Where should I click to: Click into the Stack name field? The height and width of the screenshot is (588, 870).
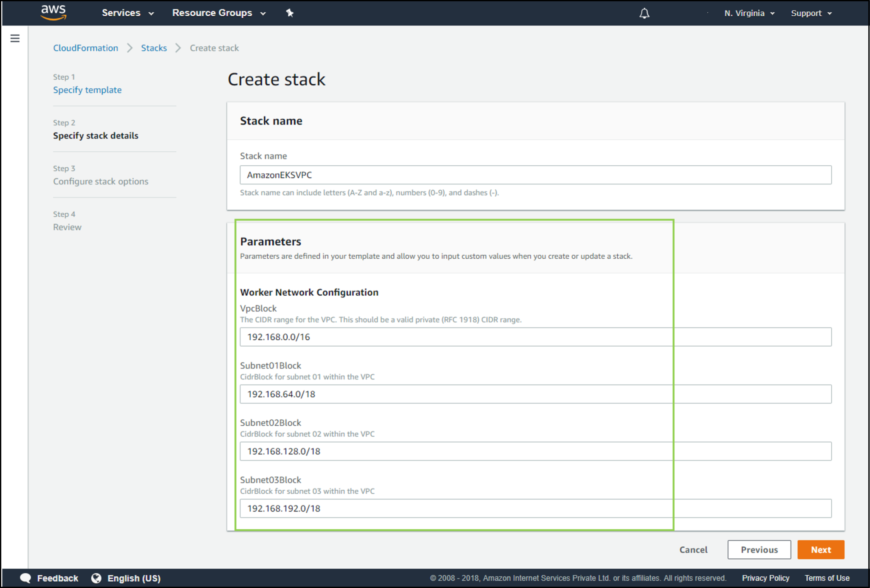click(535, 175)
